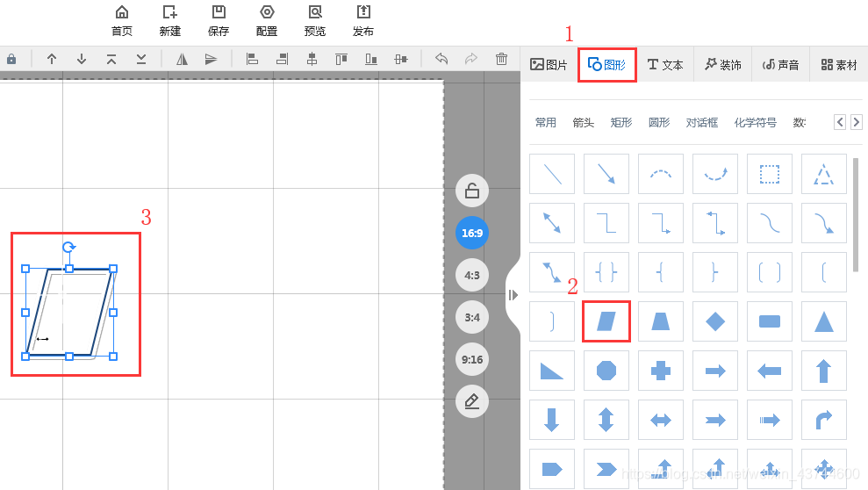
Task: Insert the right triangle shape
Action: (552, 371)
